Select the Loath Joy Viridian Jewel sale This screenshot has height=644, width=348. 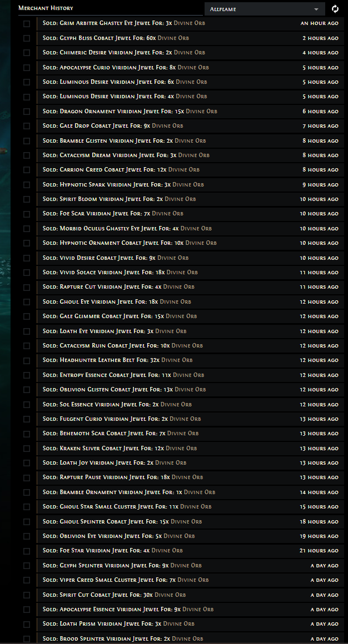pos(191,463)
